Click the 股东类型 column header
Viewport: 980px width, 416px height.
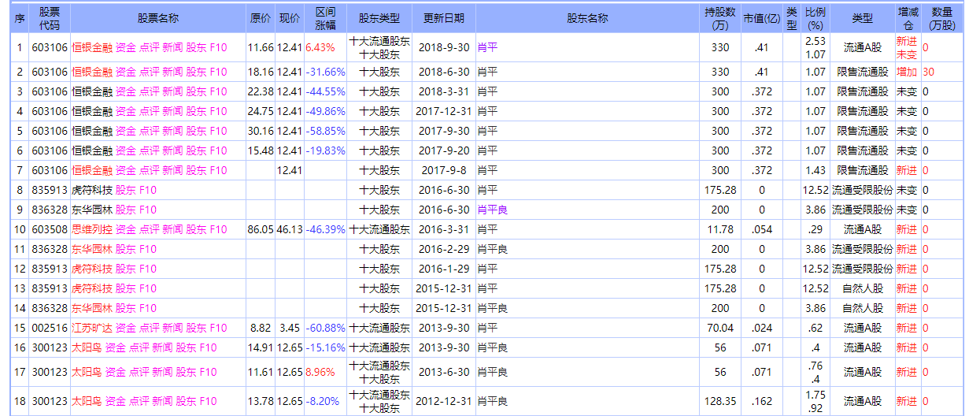tap(379, 18)
